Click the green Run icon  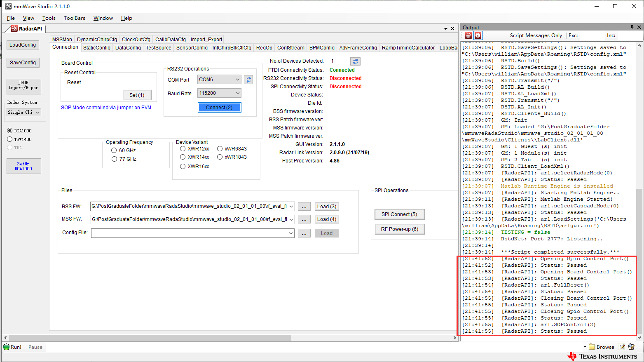click(x=6, y=347)
